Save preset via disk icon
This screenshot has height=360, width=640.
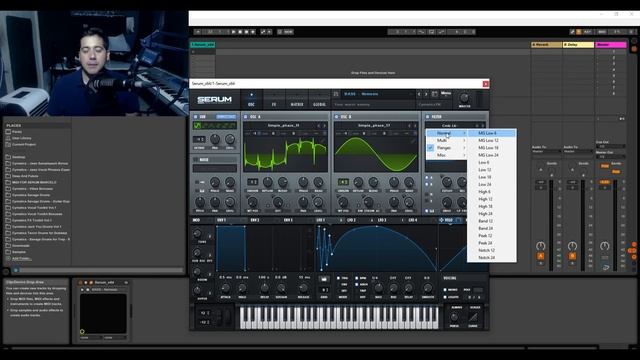(x=435, y=94)
